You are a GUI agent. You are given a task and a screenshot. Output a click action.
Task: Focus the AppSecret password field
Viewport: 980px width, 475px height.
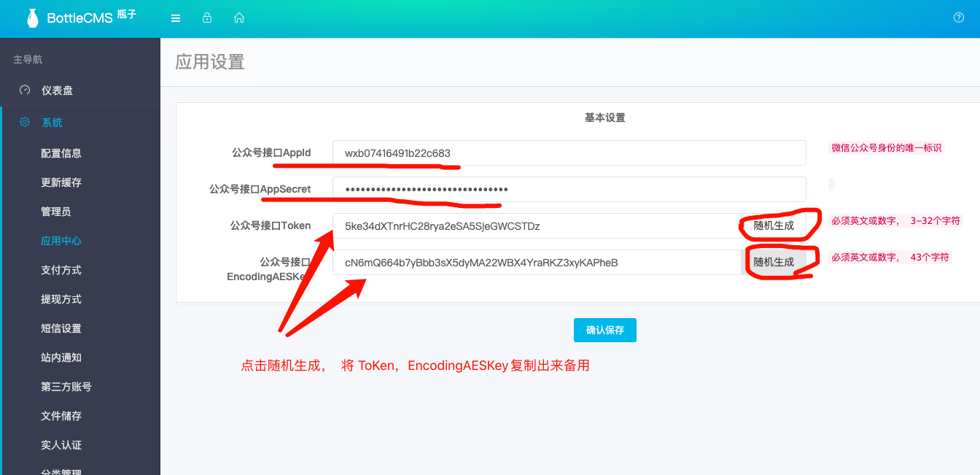coord(569,190)
